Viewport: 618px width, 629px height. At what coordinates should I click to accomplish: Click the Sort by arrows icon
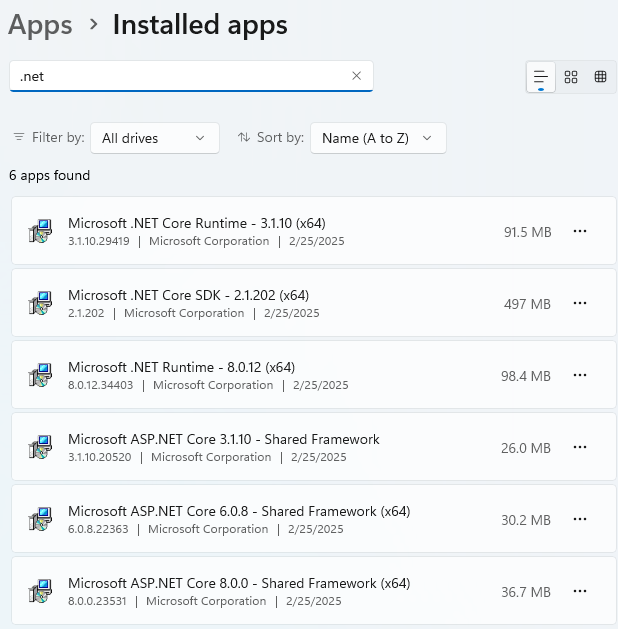(x=244, y=137)
